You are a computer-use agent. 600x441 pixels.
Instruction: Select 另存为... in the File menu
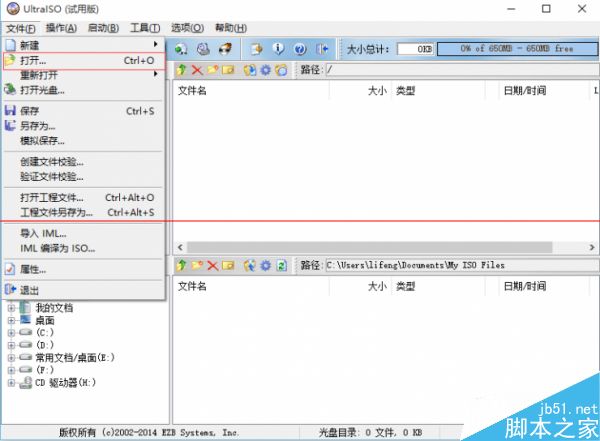38,126
